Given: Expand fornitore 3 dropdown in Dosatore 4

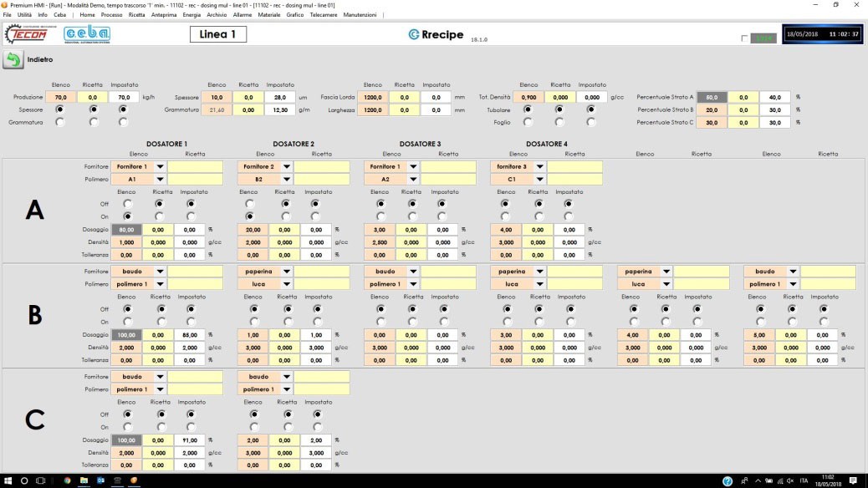Looking at the screenshot, I should [x=539, y=166].
